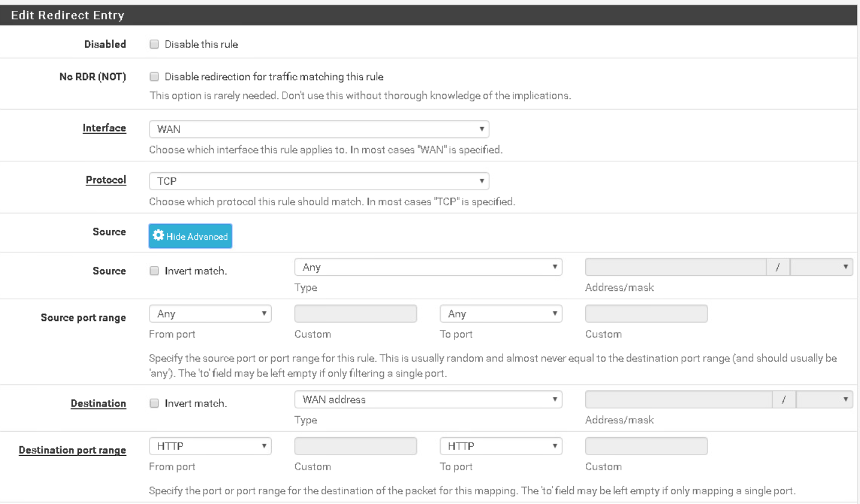Click the No RDR (NOT) label

click(92, 76)
